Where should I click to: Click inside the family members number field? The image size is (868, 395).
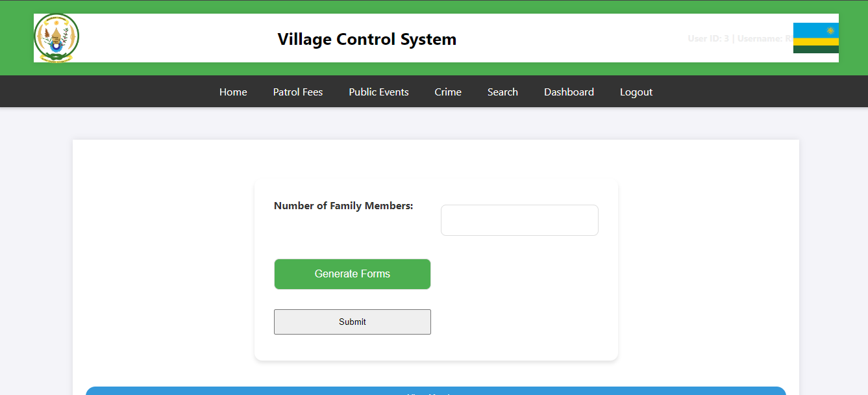pos(519,220)
